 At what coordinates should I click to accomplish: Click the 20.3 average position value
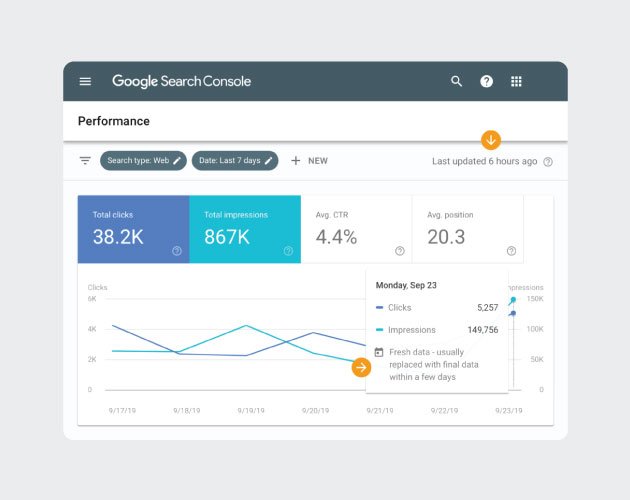446,237
